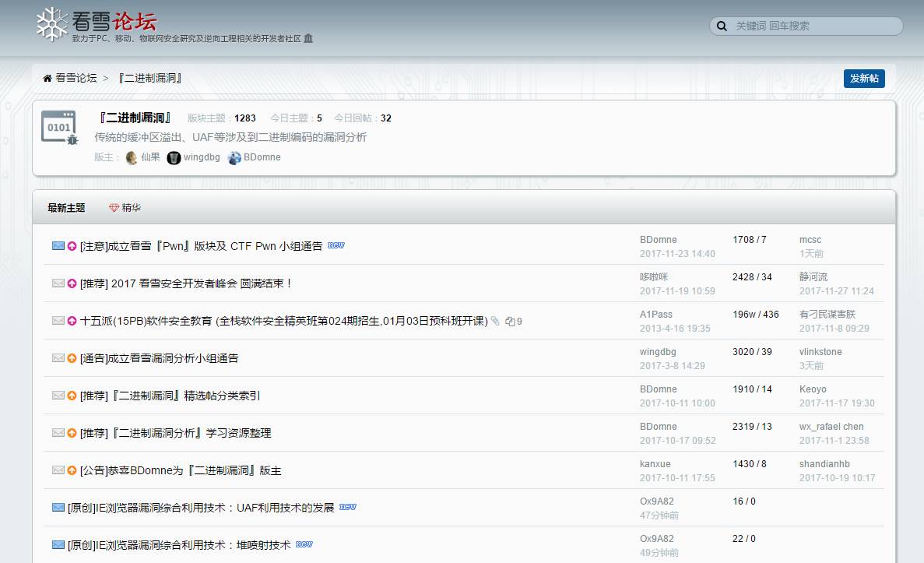Click moderator name wingdbg

coord(202,157)
